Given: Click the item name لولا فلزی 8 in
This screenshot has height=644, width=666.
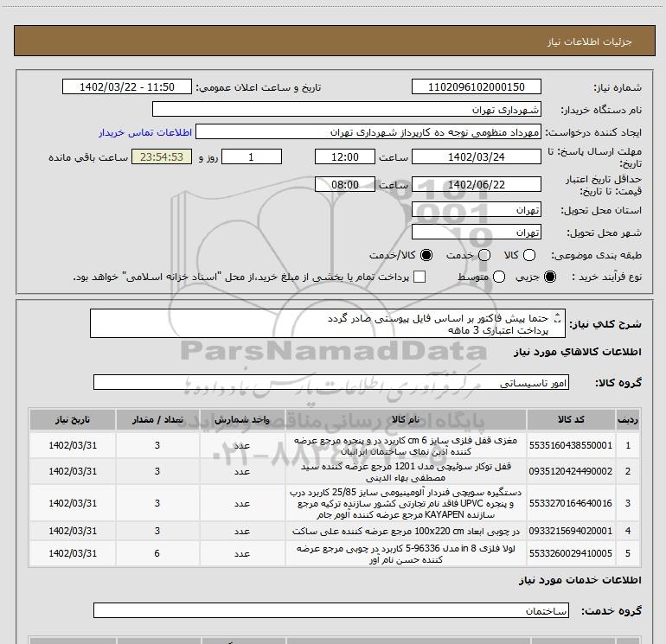Looking at the screenshot, I should tap(406, 553).
